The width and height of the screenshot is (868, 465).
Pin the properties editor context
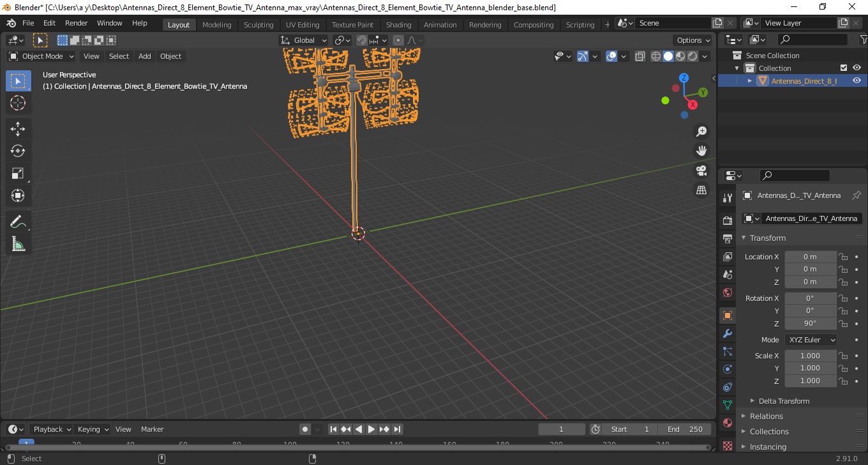(x=857, y=195)
